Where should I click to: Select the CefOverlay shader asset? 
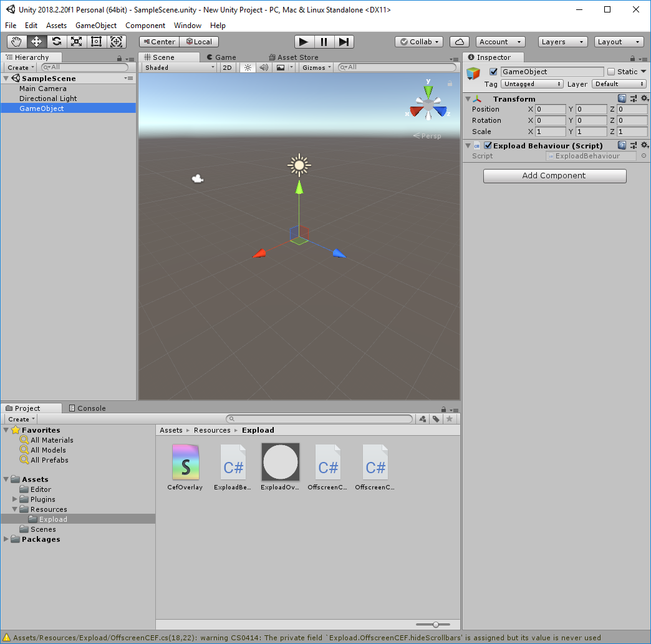(x=185, y=467)
